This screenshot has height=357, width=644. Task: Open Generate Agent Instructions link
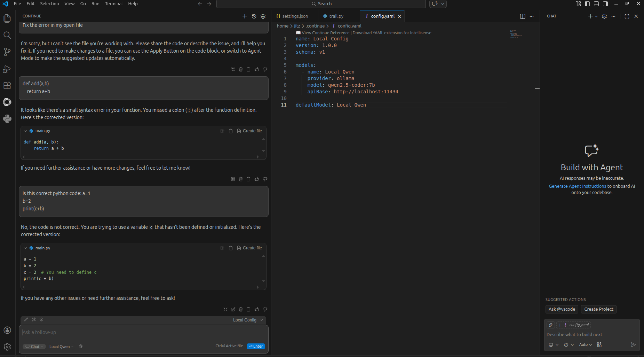click(578, 186)
